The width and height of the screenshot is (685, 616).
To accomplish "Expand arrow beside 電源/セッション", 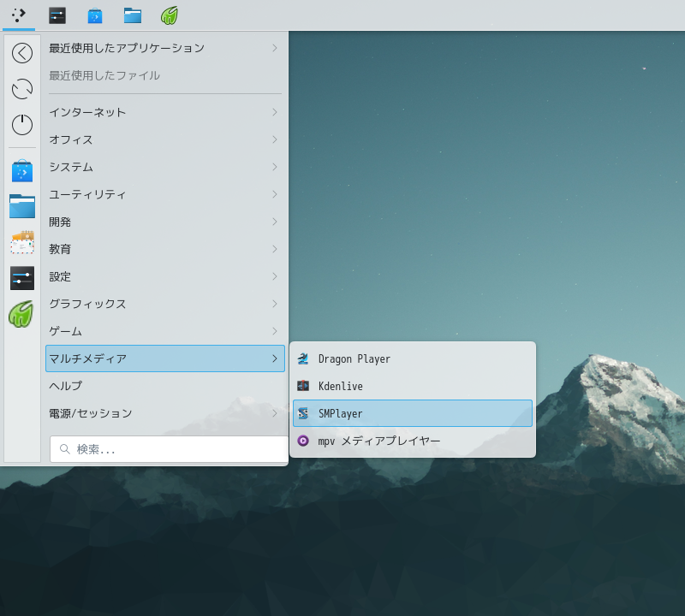I will (275, 413).
